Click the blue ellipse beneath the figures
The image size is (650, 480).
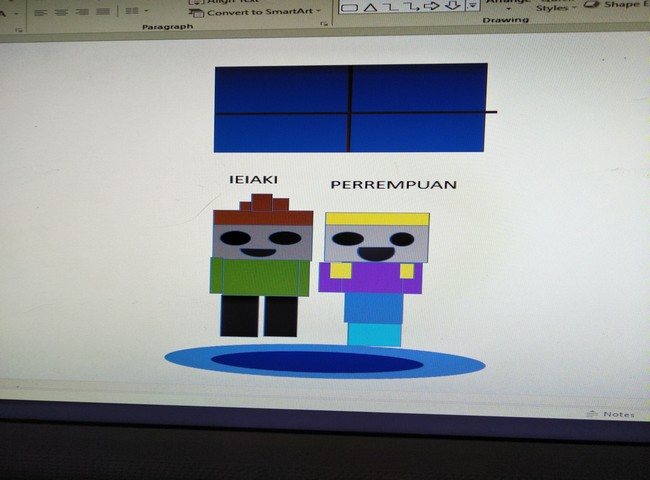325,362
